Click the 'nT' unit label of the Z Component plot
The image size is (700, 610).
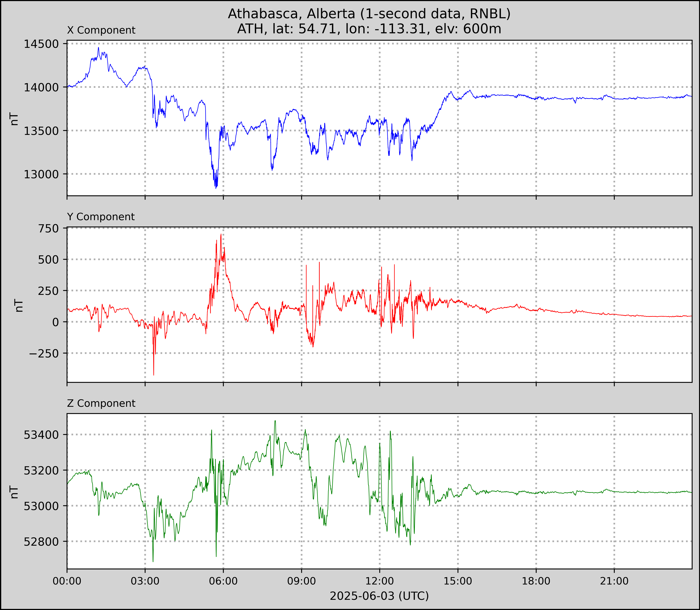click(x=14, y=492)
